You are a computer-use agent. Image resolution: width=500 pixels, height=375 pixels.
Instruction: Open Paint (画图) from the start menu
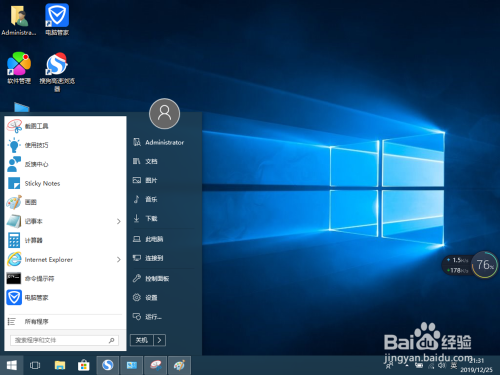pos(65,202)
